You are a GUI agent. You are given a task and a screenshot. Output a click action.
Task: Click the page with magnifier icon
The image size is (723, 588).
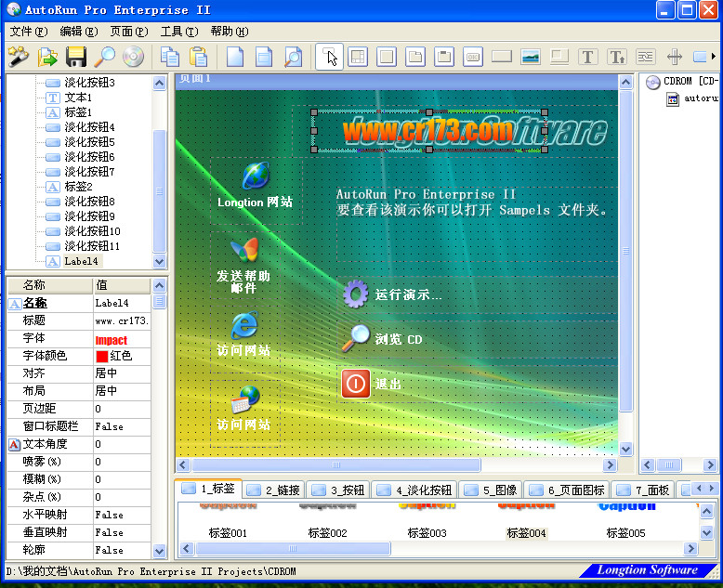[293, 57]
